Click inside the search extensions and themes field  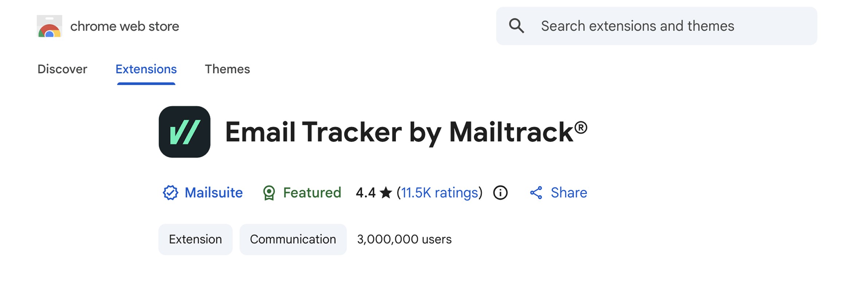638,26
